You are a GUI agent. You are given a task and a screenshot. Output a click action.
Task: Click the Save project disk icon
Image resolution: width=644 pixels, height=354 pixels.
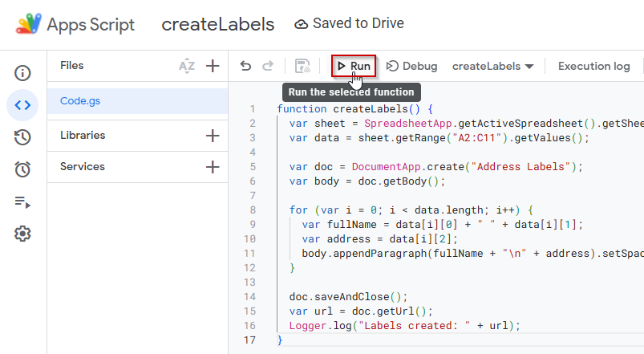pos(302,66)
